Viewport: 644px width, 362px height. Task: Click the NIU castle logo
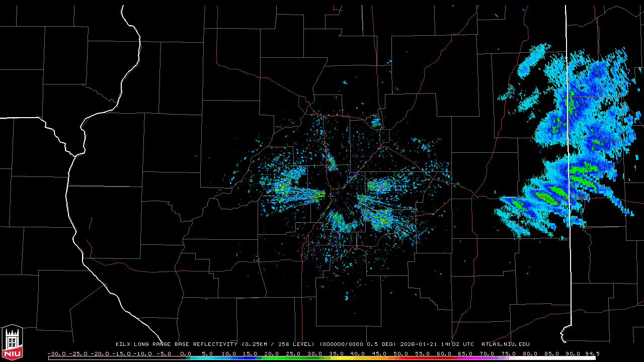[x=12, y=343]
